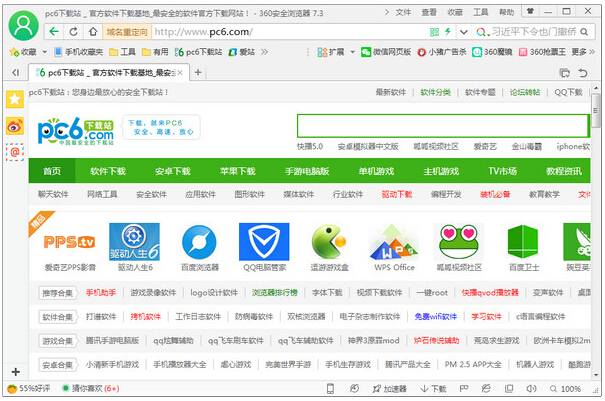Open the 免费wifi软件 link
The height and width of the screenshot is (401, 605).
click(x=436, y=316)
